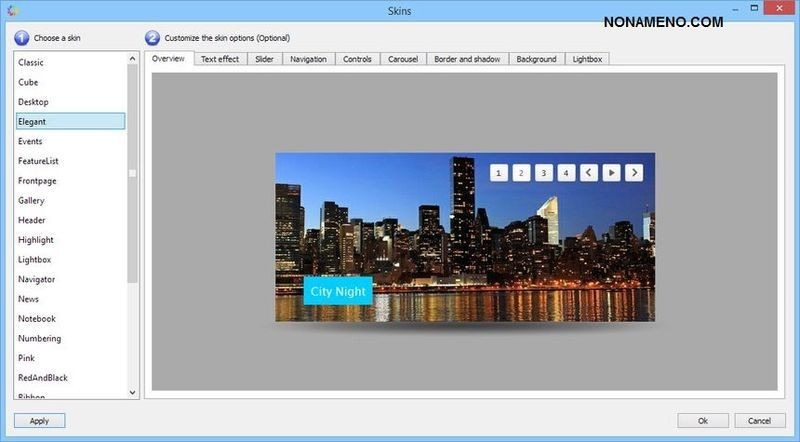Switch to the Lightbox tab
This screenshot has width=800, height=442.
[x=588, y=59]
